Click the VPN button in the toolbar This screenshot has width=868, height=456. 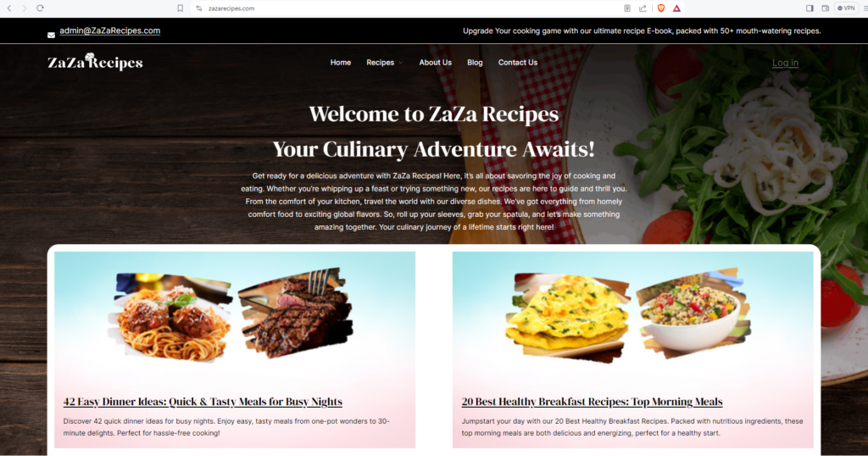pos(847,8)
